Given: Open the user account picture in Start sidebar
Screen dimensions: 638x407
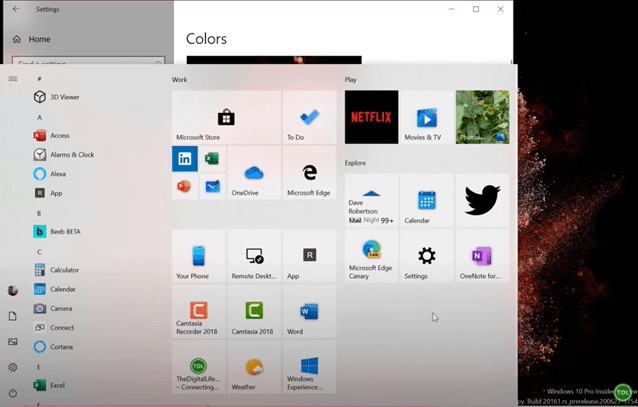Looking at the screenshot, I should 13,291.
